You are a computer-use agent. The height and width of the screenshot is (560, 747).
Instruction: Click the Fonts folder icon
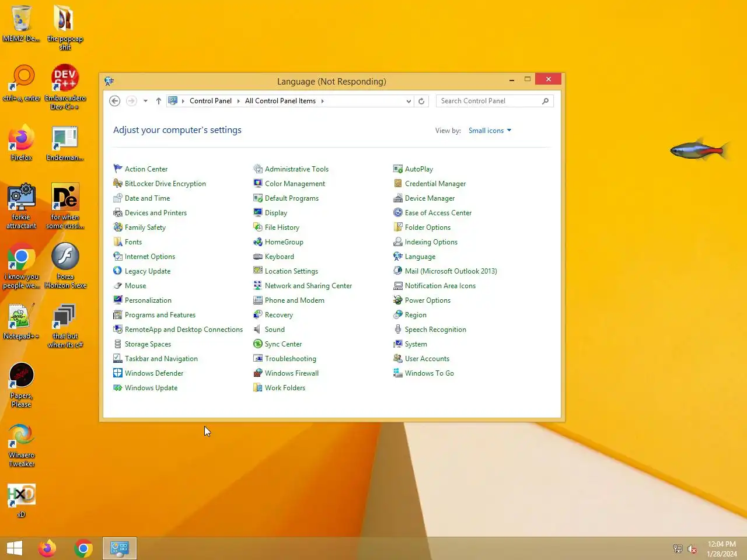point(118,242)
